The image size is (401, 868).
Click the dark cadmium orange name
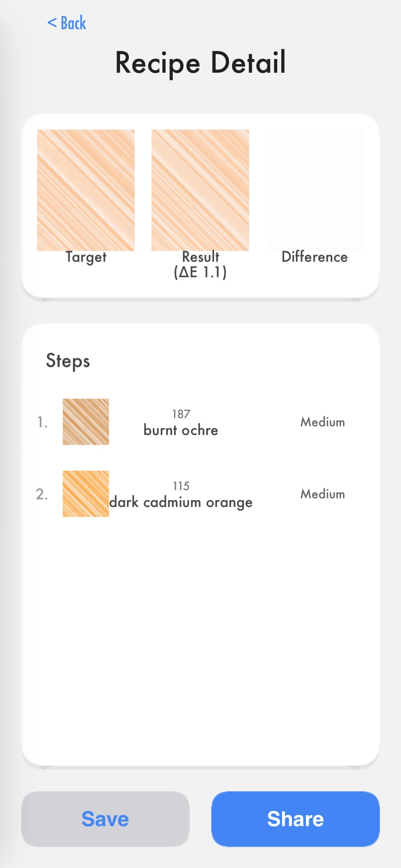[181, 502]
